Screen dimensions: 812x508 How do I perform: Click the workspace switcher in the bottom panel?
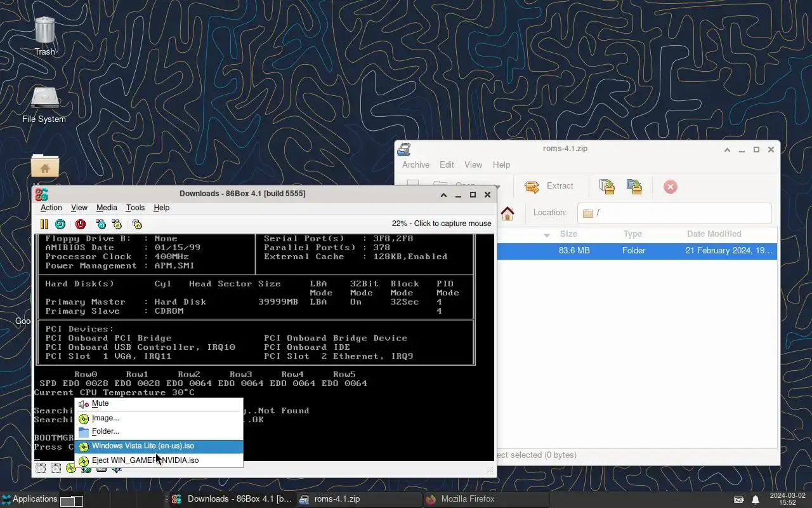[x=72, y=501]
